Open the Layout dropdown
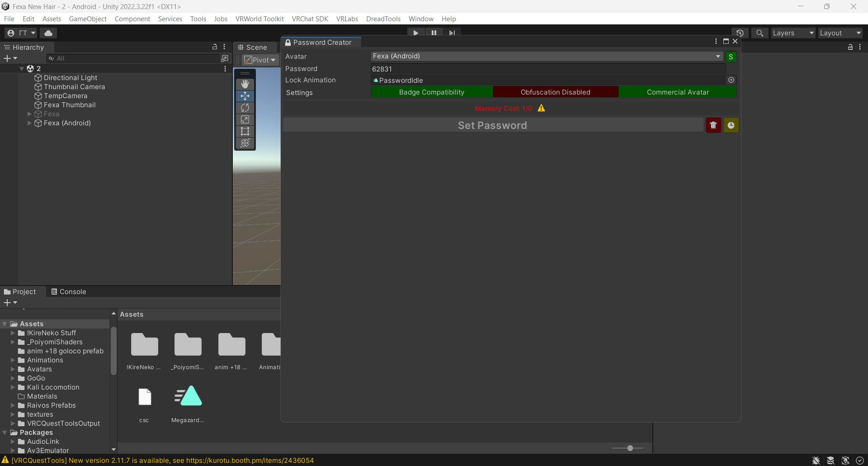Viewport: 868px width, 466px height. (x=840, y=33)
